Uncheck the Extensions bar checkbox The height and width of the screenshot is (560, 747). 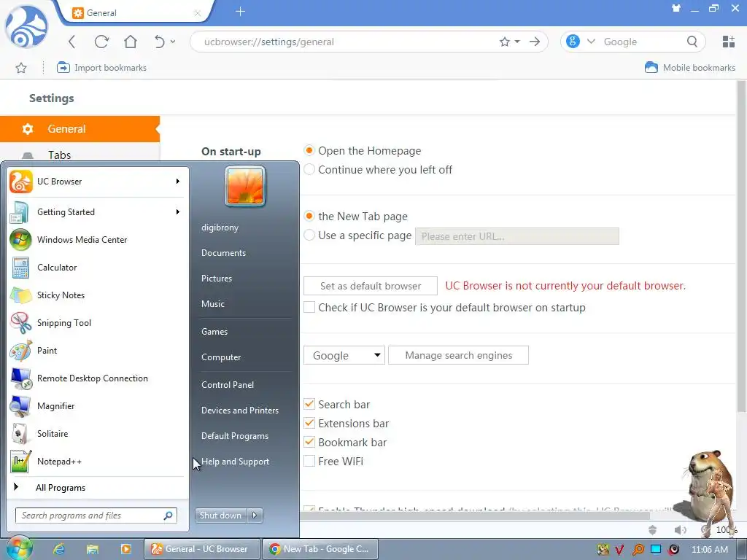tap(309, 424)
